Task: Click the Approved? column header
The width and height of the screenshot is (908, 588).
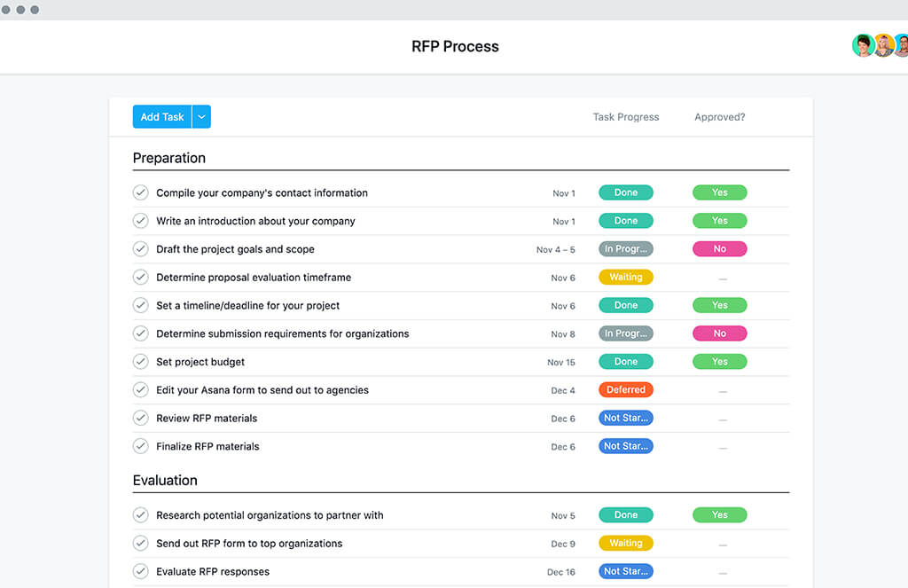Action: (x=719, y=117)
